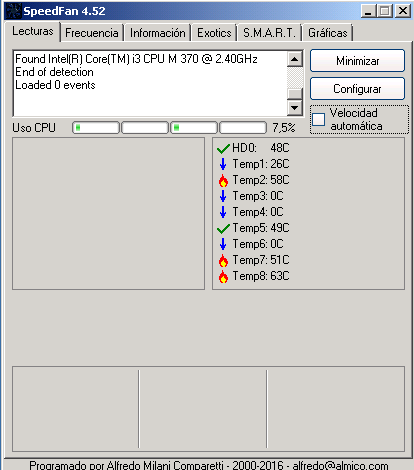This screenshot has width=414, height=470.
Task: Click the scrollbar thumb in the log box
Action: 295,94
